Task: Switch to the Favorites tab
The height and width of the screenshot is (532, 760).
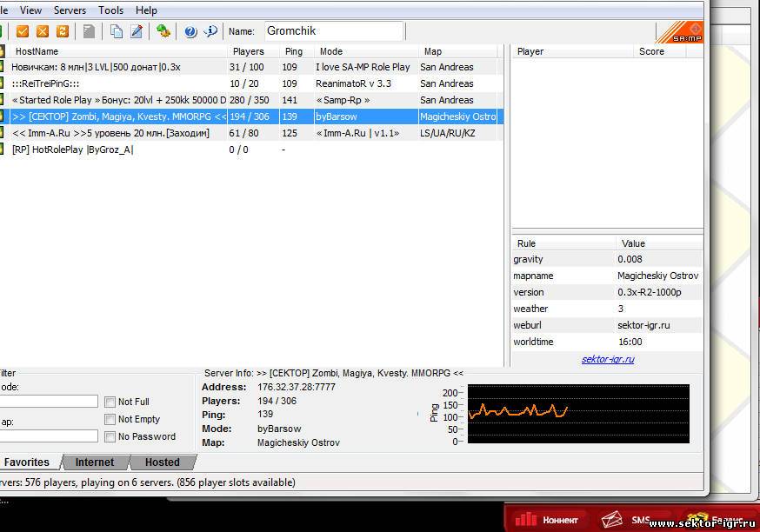Action: [x=28, y=462]
